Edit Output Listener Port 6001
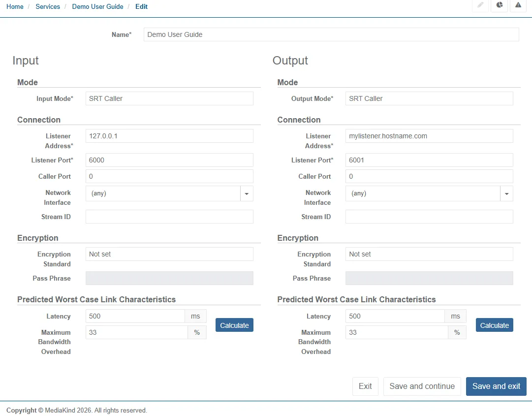 coord(429,160)
